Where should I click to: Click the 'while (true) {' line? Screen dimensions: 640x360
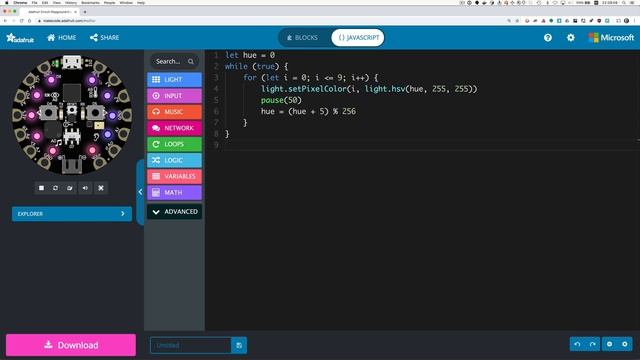tap(256, 66)
